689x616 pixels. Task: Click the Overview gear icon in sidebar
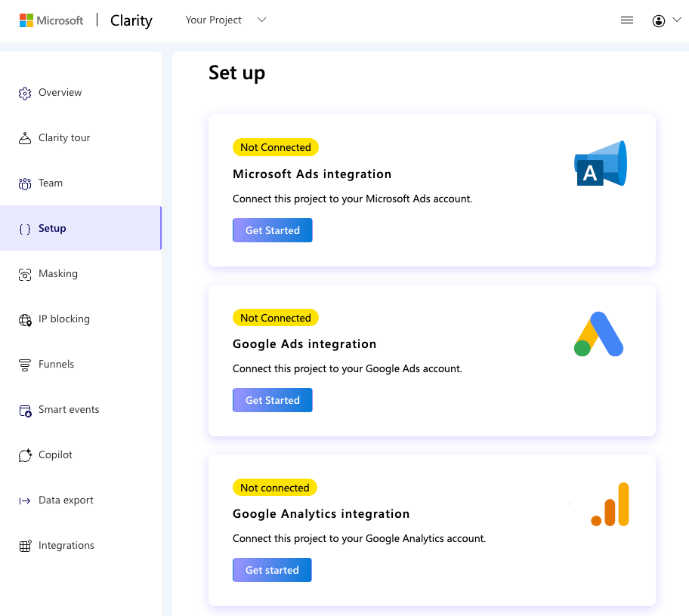click(x=25, y=93)
